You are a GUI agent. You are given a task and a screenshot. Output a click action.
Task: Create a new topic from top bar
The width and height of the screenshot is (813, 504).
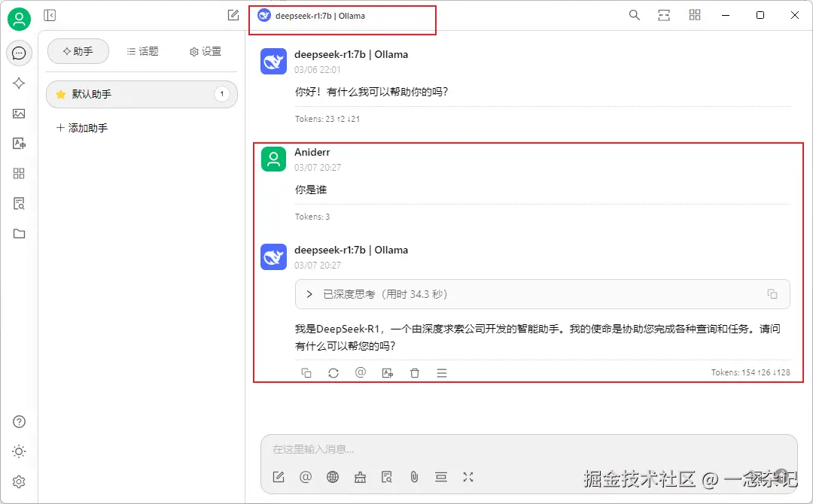pos(233,16)
